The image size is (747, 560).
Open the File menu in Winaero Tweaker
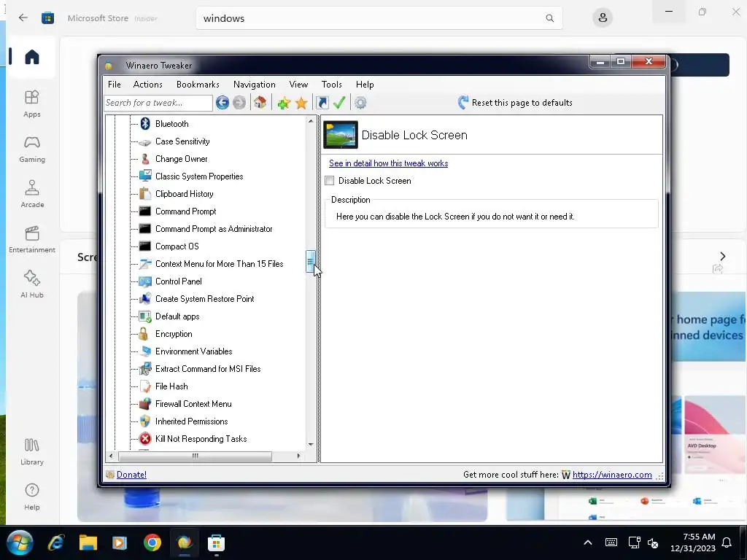click(115, 85)
